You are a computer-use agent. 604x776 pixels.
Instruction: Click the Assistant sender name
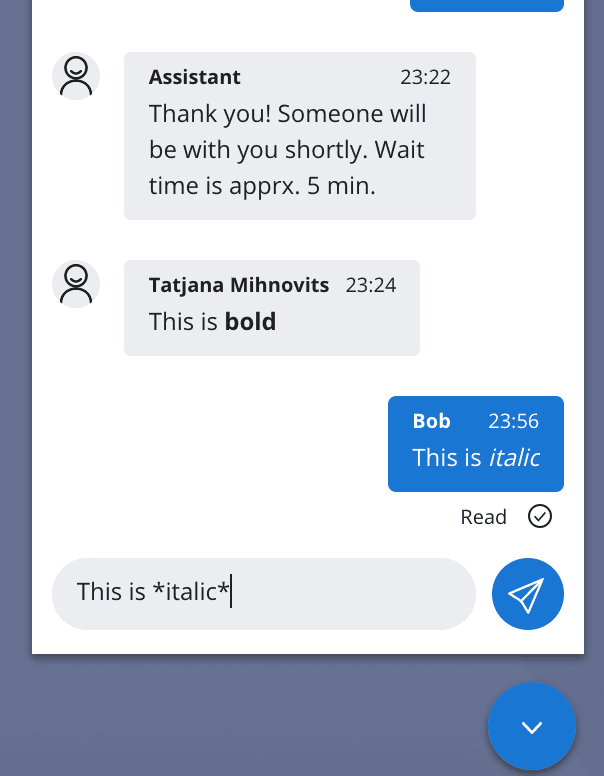(x=195, y=77)
